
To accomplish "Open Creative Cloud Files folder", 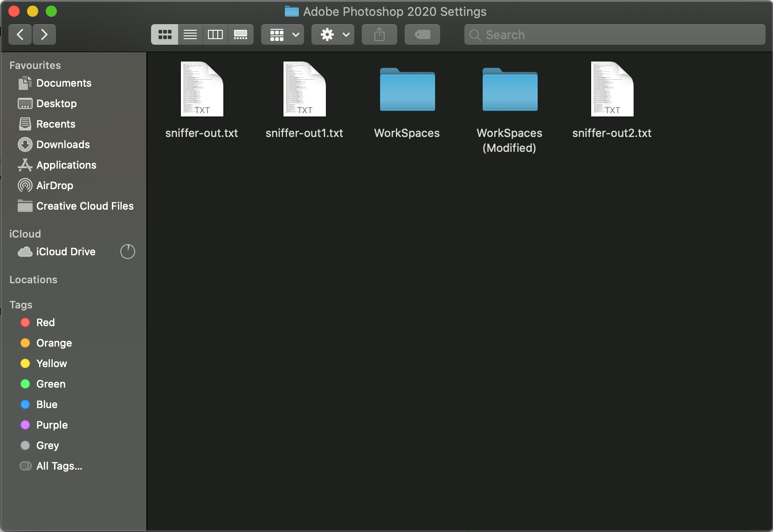I will point(84,206).
